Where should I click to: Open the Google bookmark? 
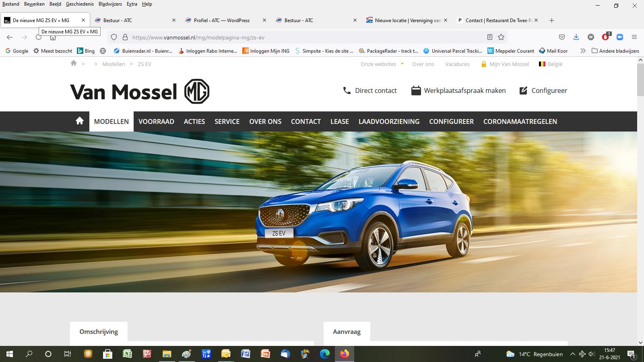[x=17, y=51]
